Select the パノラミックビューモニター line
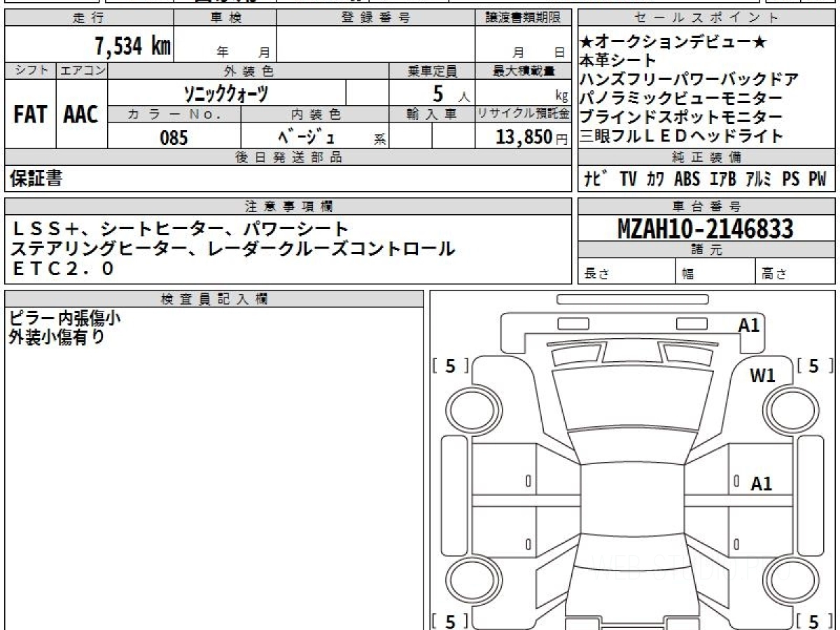This screenshot has height=630, width=840. coord(681,99)
